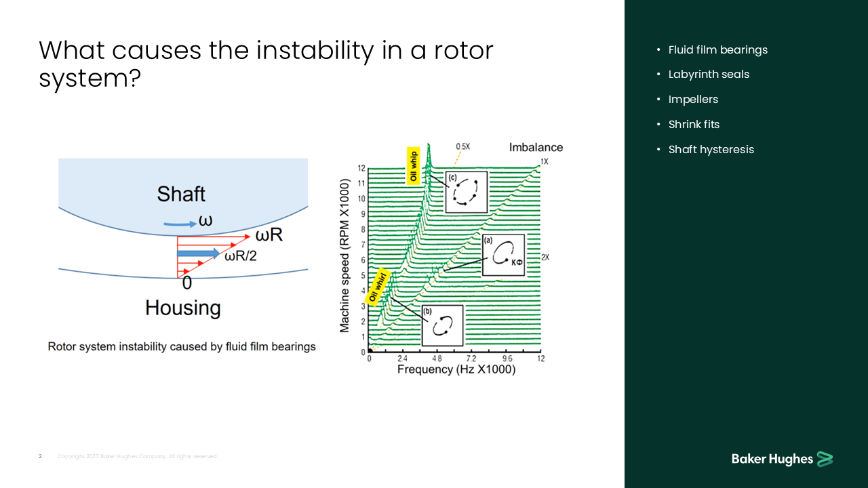Select the "Fluid film bearings" bullet item
Image resolution: width=868 pixels, height=488 pixels.
point(718,49)
